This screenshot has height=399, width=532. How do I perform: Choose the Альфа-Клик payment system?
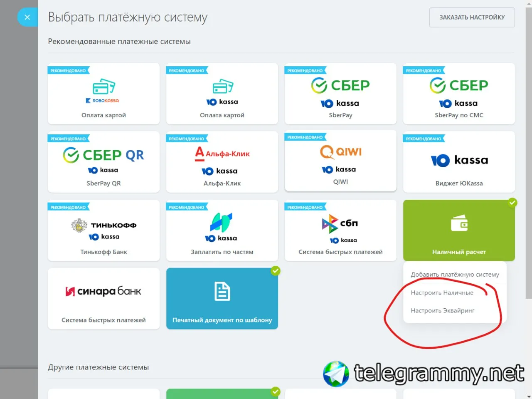coord(222,162)
